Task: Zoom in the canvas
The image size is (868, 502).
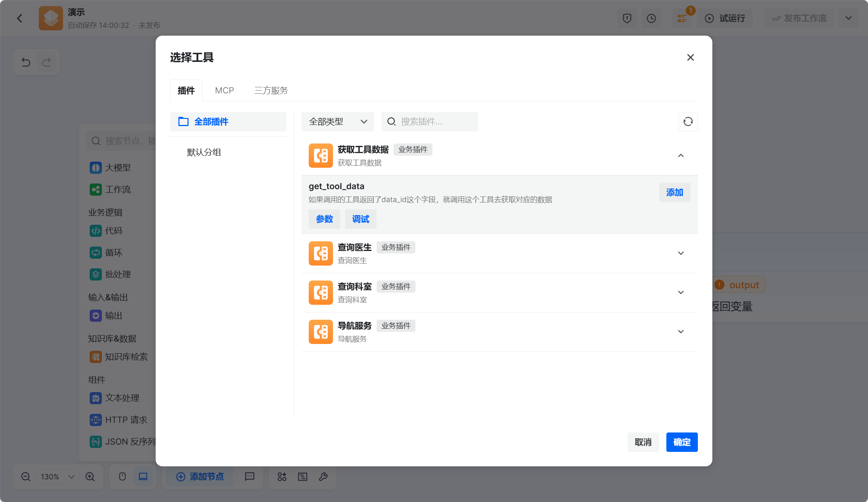Action: [90, 477]
